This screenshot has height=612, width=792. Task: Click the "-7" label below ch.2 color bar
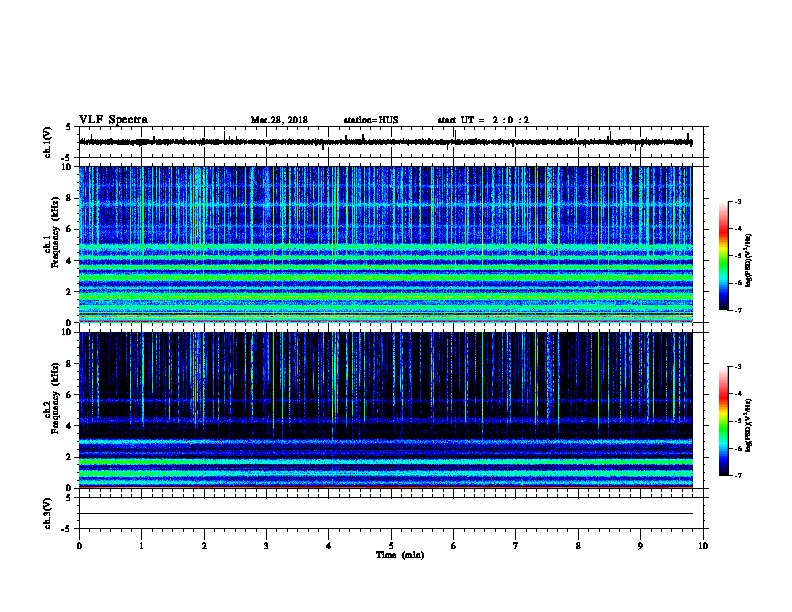[x=737, y=476]
